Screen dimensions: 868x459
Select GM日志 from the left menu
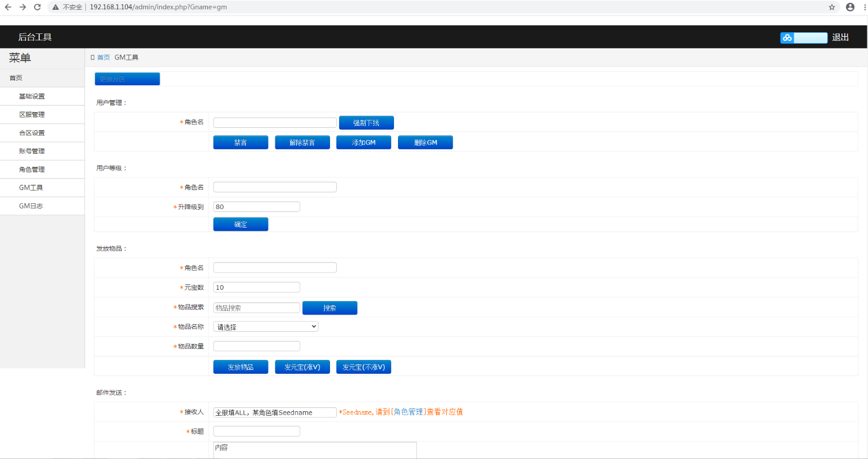[x=31, y=206]
